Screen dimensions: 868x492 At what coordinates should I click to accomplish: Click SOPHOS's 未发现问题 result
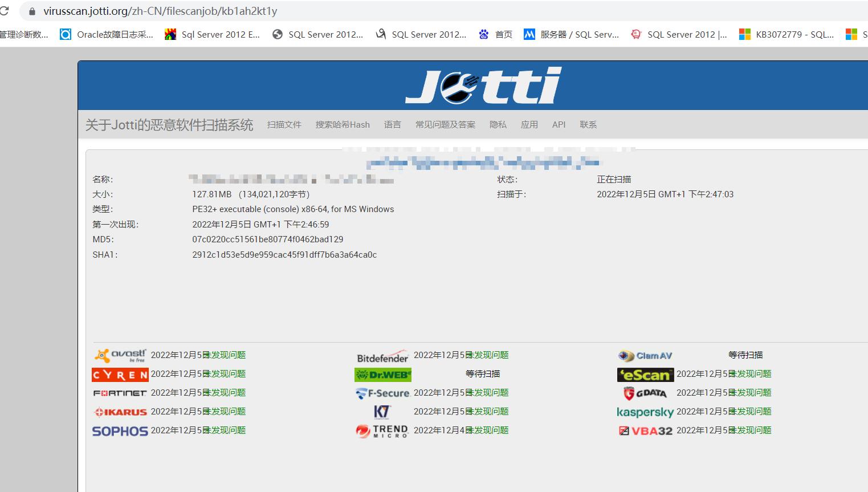click(x=225, y=430)
